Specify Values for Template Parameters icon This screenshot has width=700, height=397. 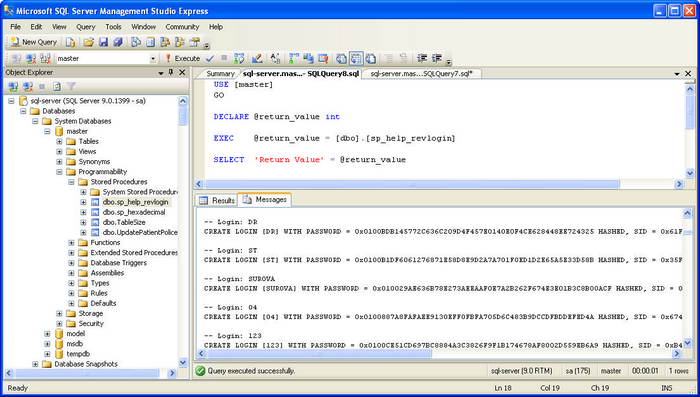coord(275,59)
